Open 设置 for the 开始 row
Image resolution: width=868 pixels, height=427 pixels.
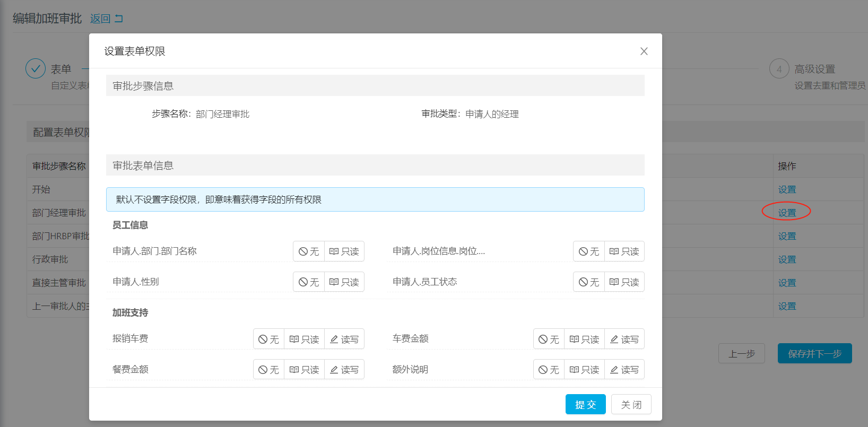coord(787,189)
